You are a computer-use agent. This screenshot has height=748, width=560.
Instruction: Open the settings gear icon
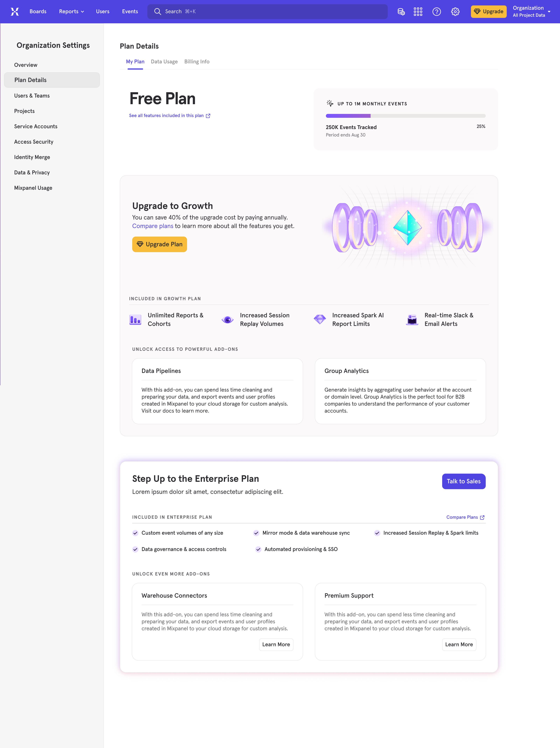[455, 11]
